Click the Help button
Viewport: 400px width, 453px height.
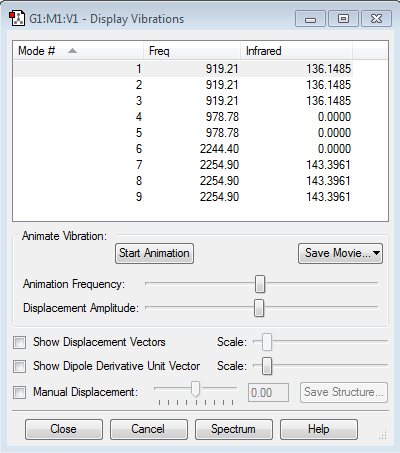coord(319,429)
